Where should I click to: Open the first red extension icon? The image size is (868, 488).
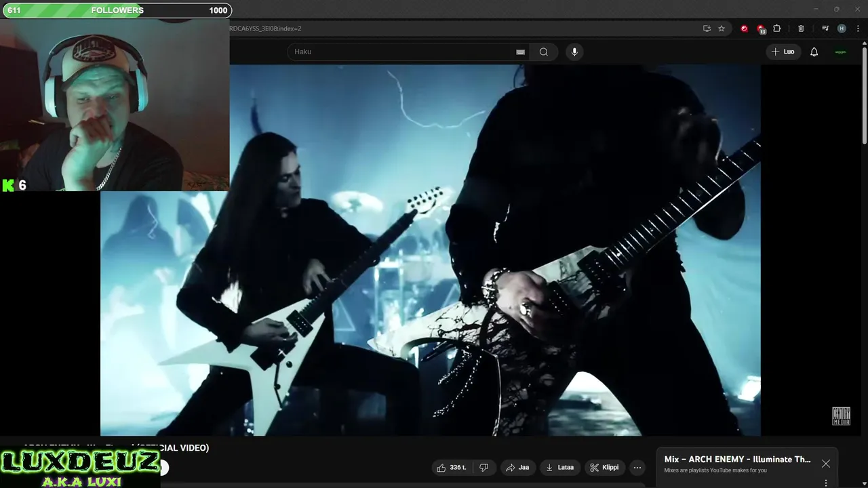click(x=744, y=28)
